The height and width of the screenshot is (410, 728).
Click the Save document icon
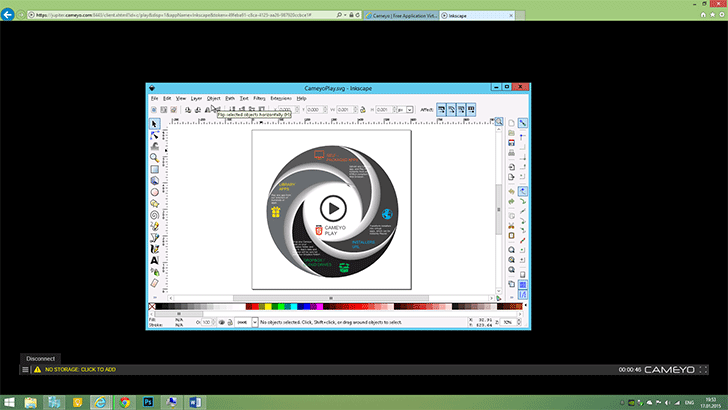tap(511, 143)
